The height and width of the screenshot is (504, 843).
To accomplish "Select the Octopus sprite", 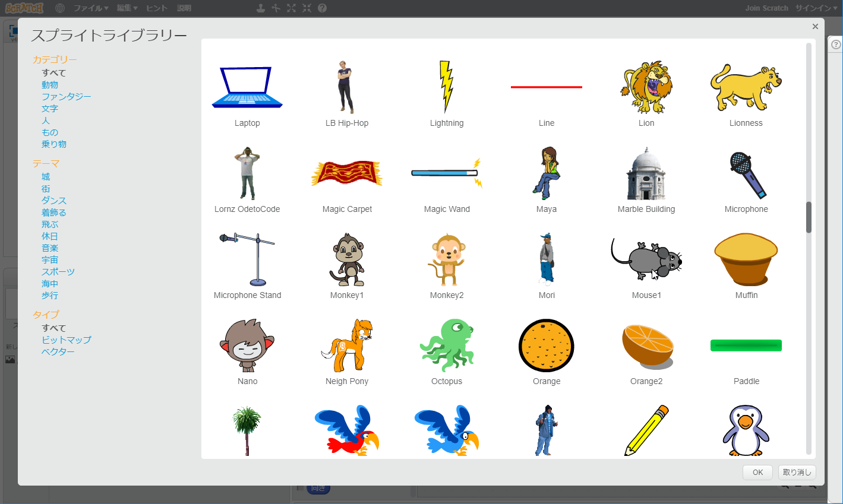I will pos(447,345).
